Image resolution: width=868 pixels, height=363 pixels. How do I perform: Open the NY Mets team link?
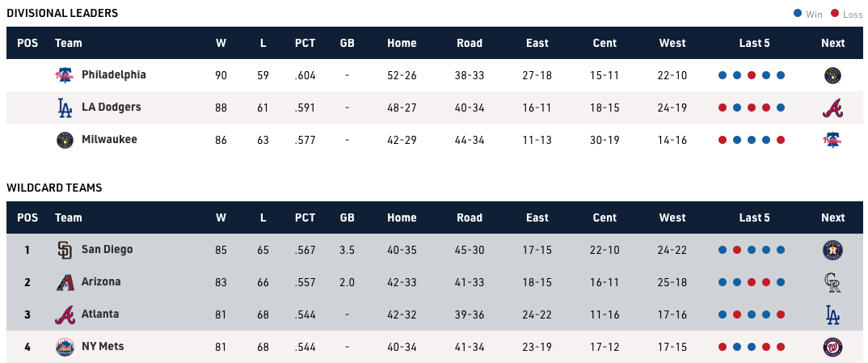(x=103, y=346)
